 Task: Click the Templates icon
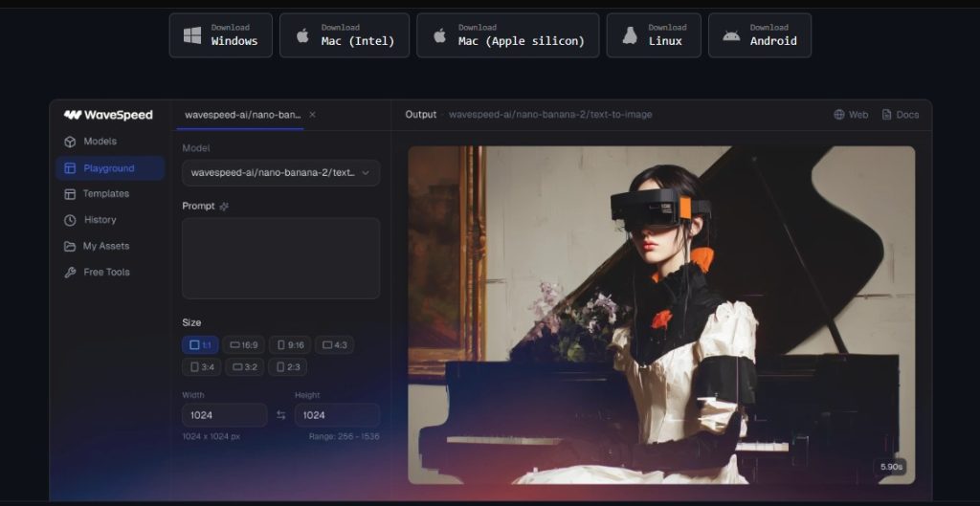tap(70, 194)
